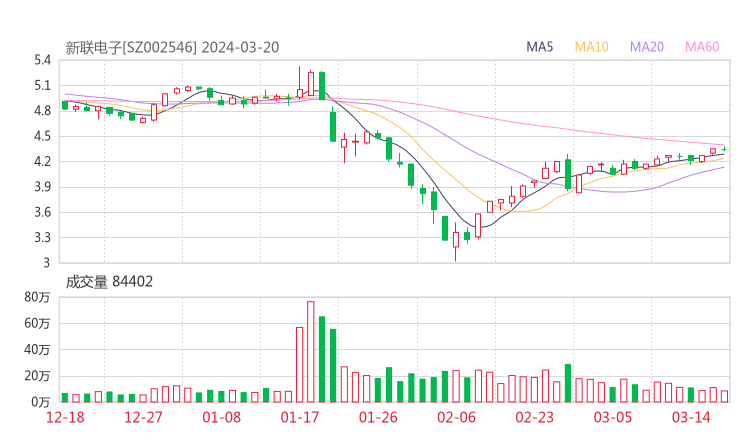Click the 12-27 date axis label
The width and height of the screenshot is (740, 440).
pos(143,417)
